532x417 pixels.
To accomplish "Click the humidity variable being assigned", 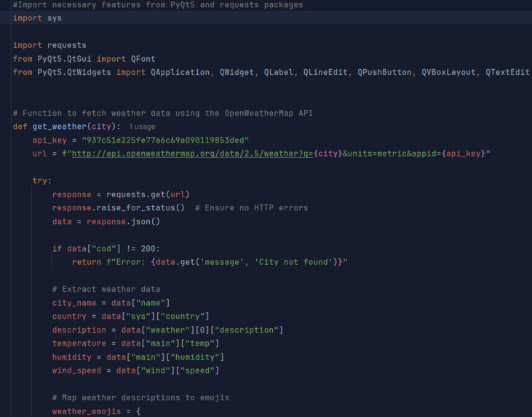I will [x=71, y=357].
